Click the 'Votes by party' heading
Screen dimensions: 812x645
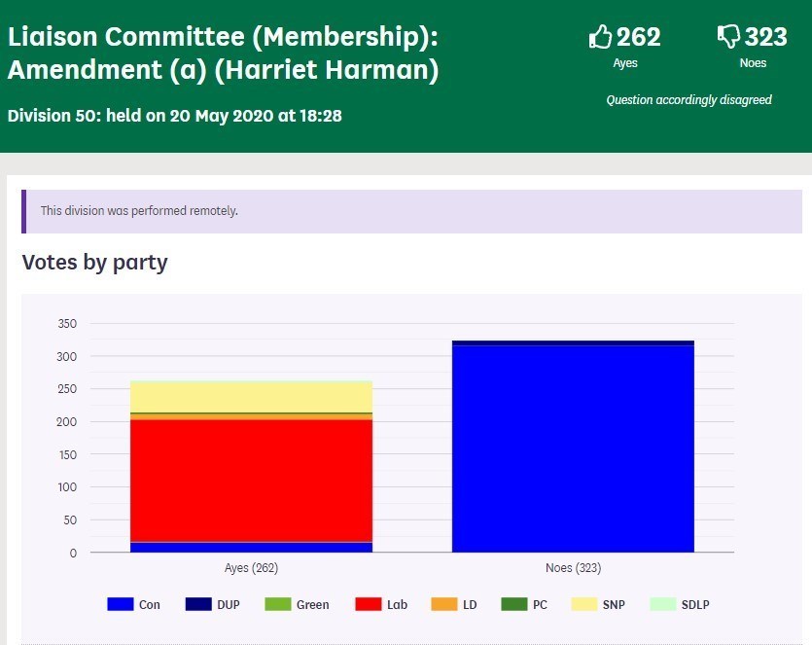click(x=94, y=263)
